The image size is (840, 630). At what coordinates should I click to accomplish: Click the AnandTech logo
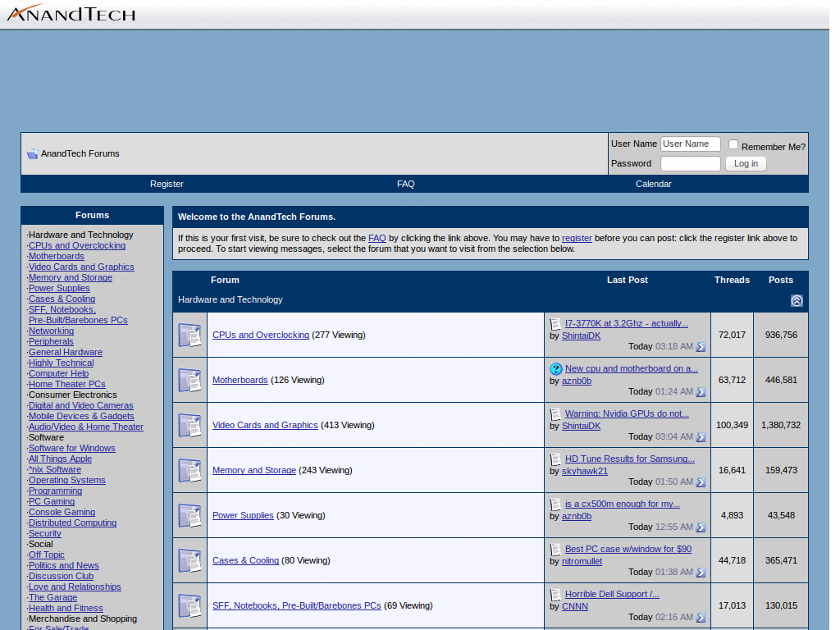(70, 12)
